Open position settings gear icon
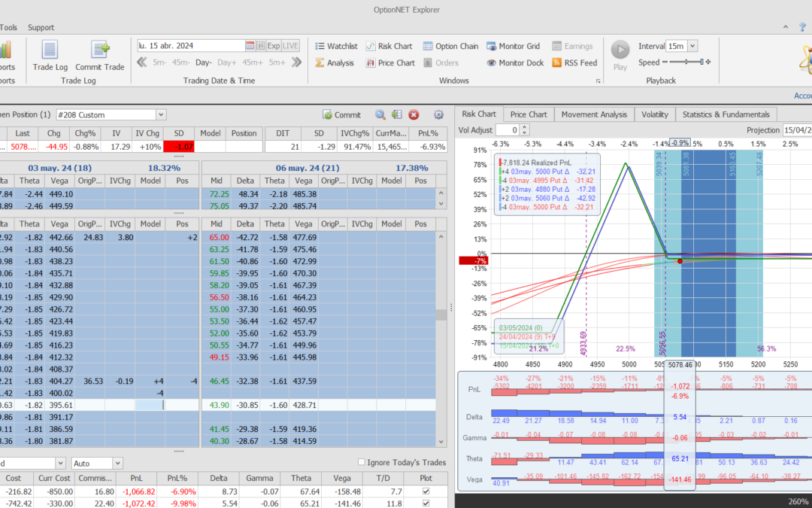This screenshot has height=508, width=812. coord(439,115)
